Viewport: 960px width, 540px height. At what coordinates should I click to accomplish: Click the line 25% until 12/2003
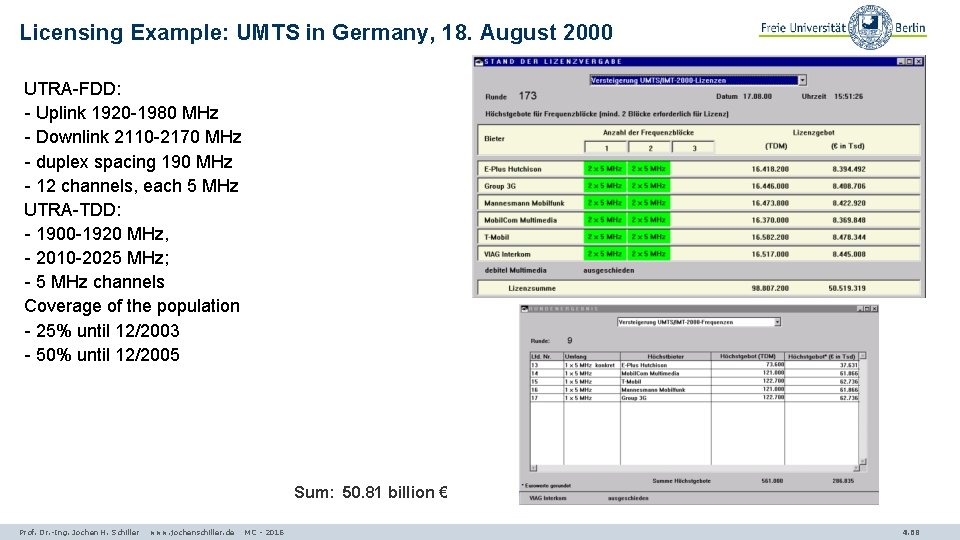coord(102,331)
